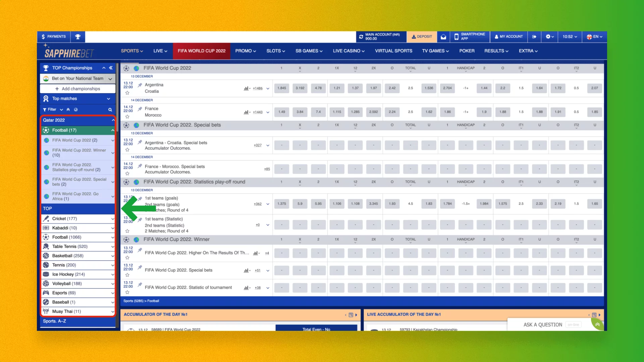This screenshot has width=644, height=362.
Task: Collapse the Top matches section
Action: [108, 99]
